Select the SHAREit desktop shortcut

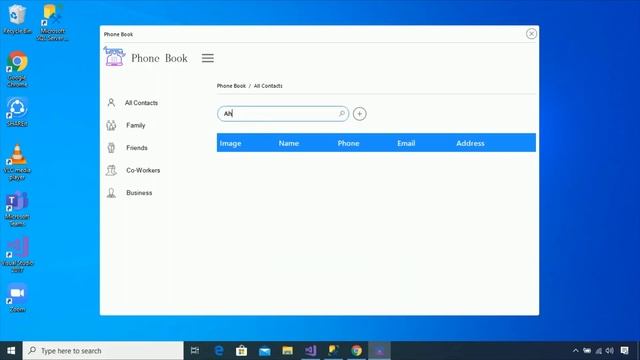point(17,112)
